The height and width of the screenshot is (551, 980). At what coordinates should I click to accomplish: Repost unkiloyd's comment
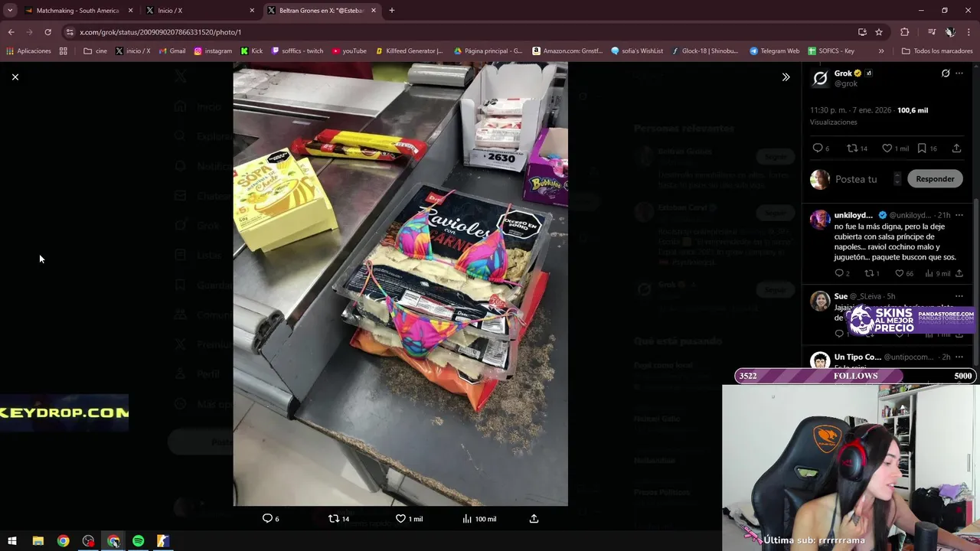point(871,273)
